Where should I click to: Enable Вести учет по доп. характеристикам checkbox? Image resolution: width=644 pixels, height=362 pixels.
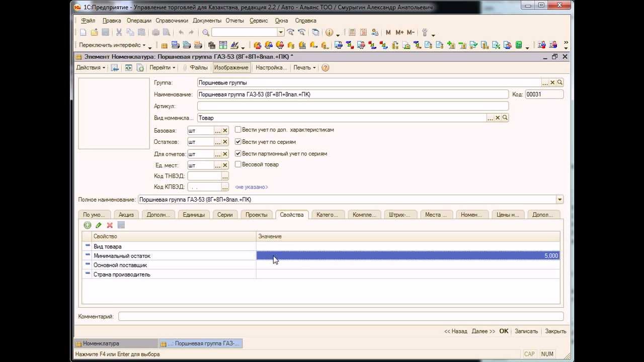[x=238, y=130]
